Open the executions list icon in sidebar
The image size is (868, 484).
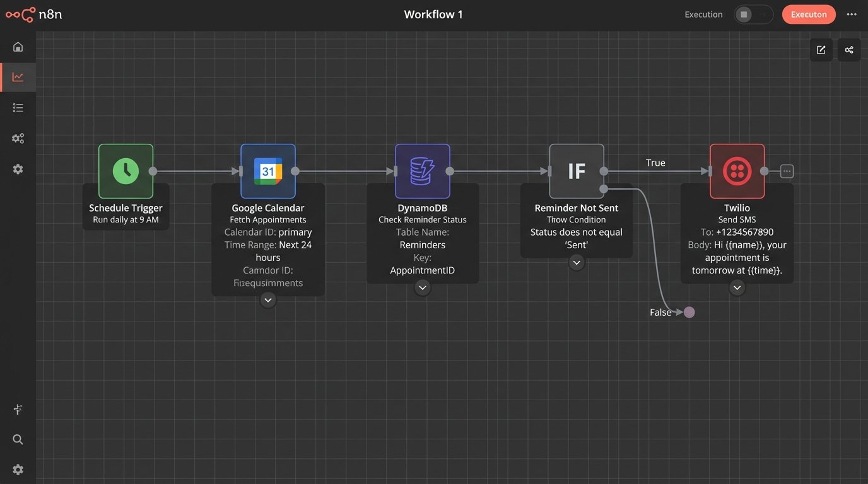click(x=18, y=107)
